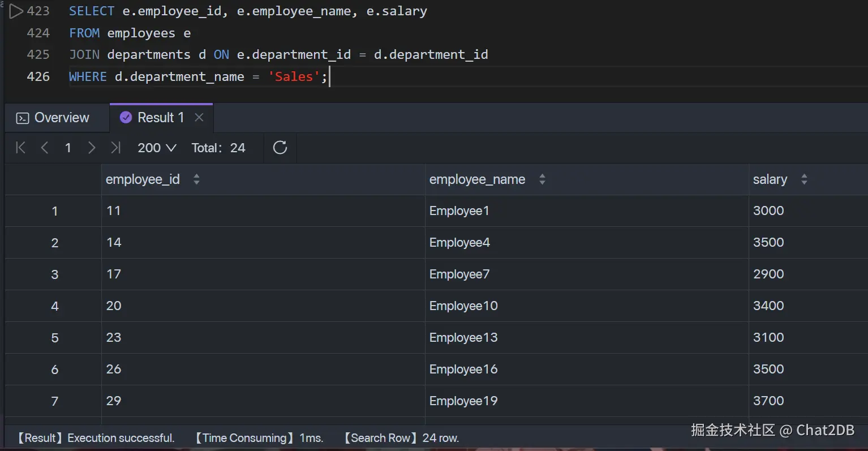868x451 pixels.
Task: Click the Employee19 name cell
Action: tap(587, 401)
